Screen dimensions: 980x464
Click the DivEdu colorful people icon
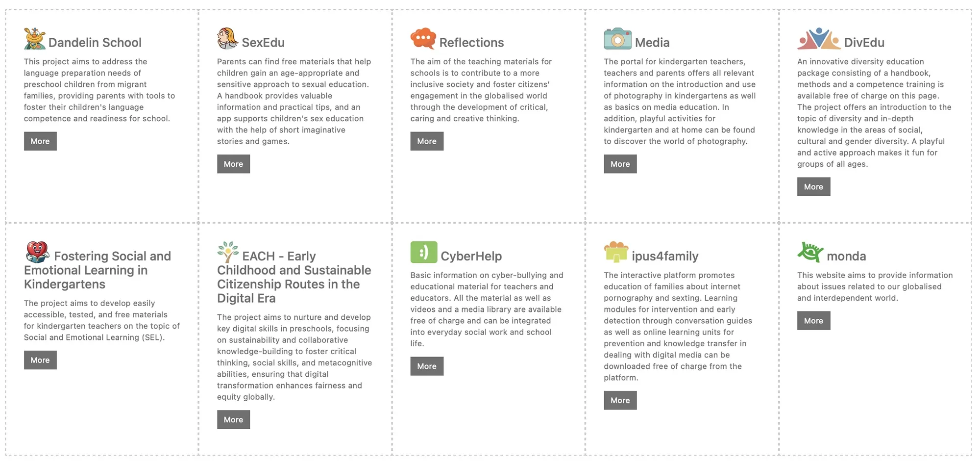pos(818,39)
